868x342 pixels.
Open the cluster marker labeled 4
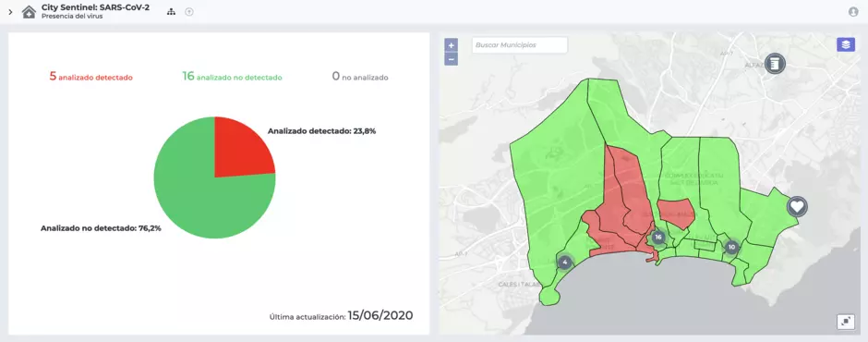[564, 262]
